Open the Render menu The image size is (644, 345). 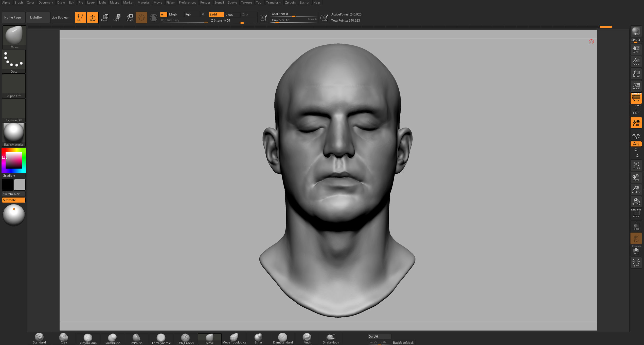(x=205, y=3)
